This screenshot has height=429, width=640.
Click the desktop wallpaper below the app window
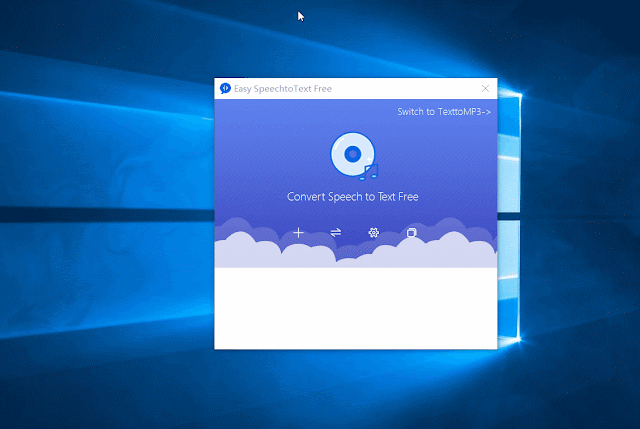pyautogui.click(x=355, y=388)
